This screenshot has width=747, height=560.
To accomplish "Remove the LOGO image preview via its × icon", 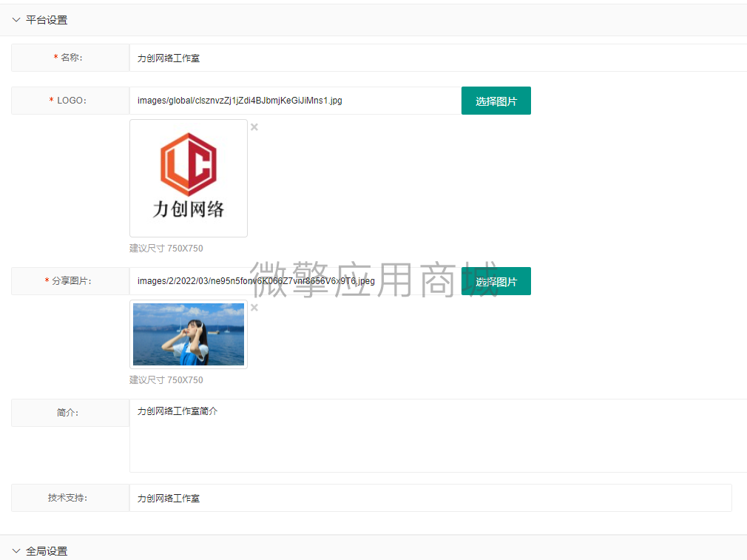I will click(254, 127).
